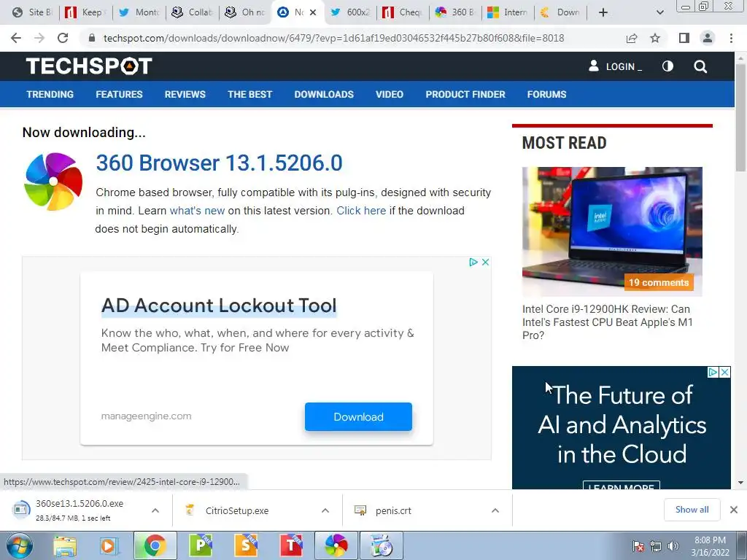Open the Chrome profile avatar

click(708, 38)
